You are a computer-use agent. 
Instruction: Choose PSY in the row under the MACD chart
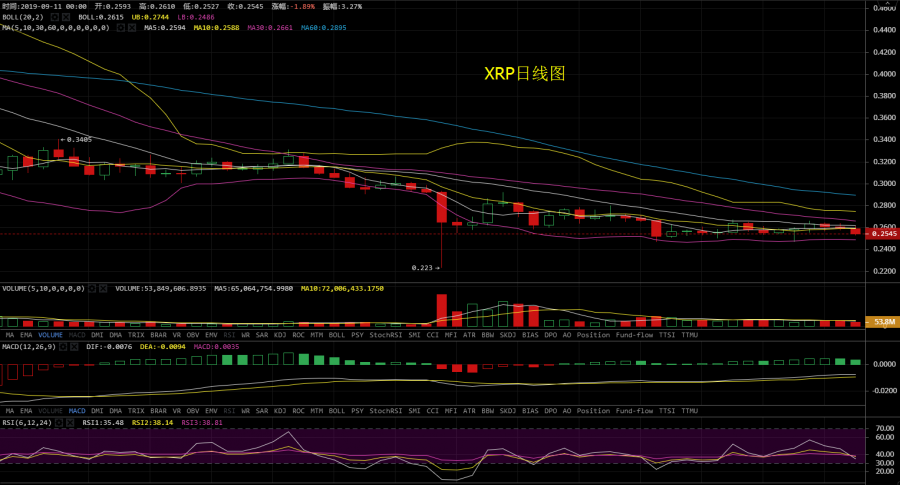coord(357,411)
